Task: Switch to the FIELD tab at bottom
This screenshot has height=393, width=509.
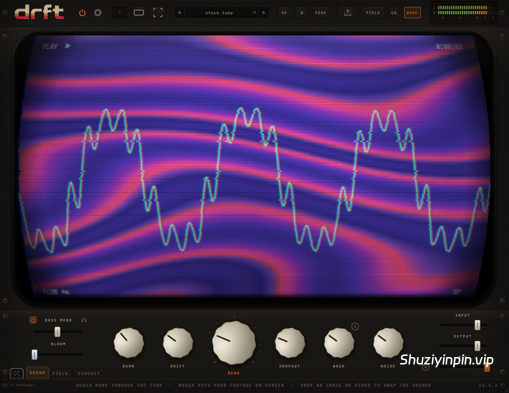Action: click(60, 373)
